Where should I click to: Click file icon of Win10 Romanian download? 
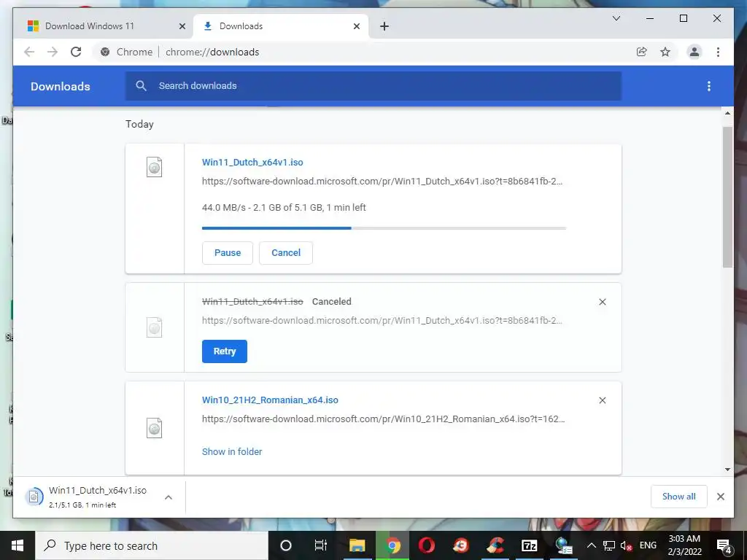pyautogui.click(x=155, y=428)
